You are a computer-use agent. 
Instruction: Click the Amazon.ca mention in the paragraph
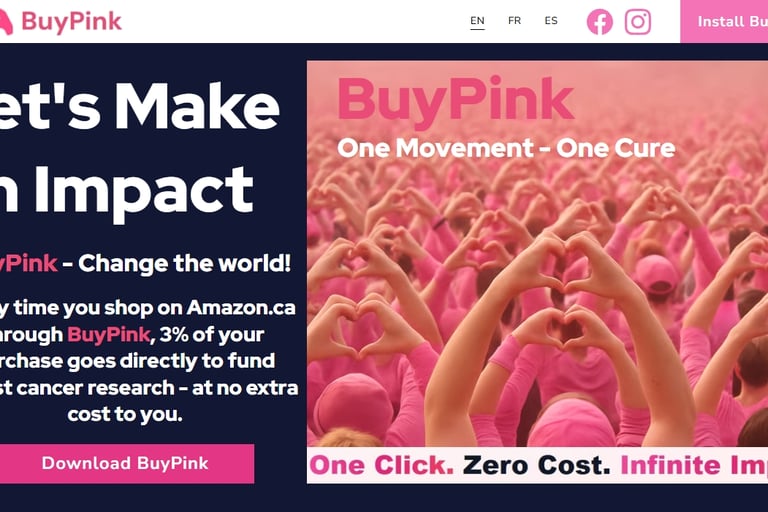tap(241, 308)
